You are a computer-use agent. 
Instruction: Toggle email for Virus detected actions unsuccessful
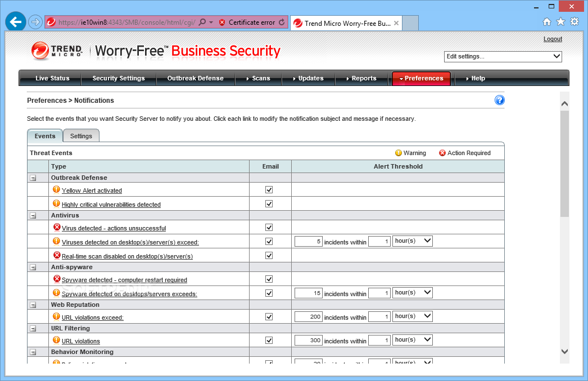click(269, 227)
